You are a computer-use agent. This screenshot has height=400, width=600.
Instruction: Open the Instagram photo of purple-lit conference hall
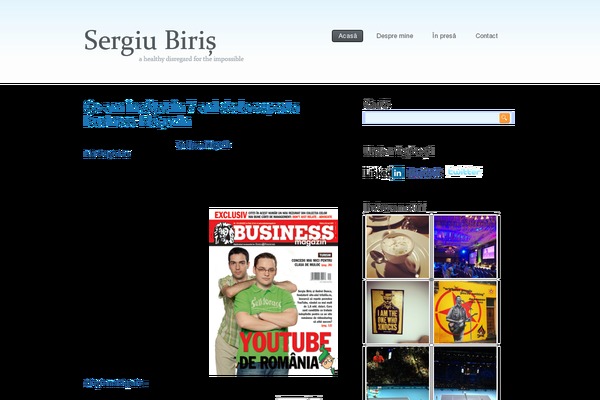[465, 247]
